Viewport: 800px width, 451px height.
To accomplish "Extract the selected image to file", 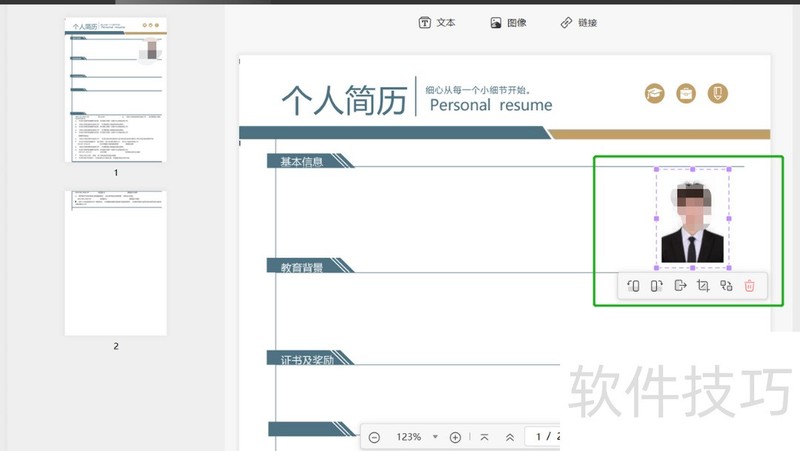I will 680,286.
